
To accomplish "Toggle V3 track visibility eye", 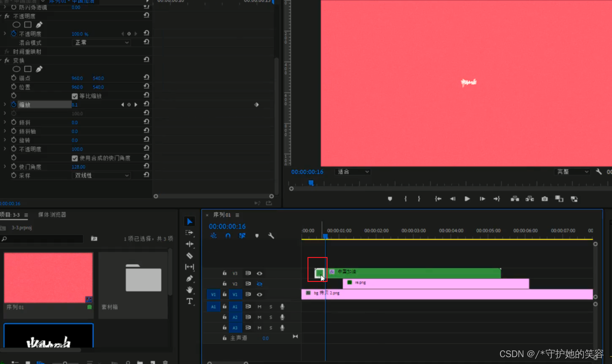I will [260, 273].
